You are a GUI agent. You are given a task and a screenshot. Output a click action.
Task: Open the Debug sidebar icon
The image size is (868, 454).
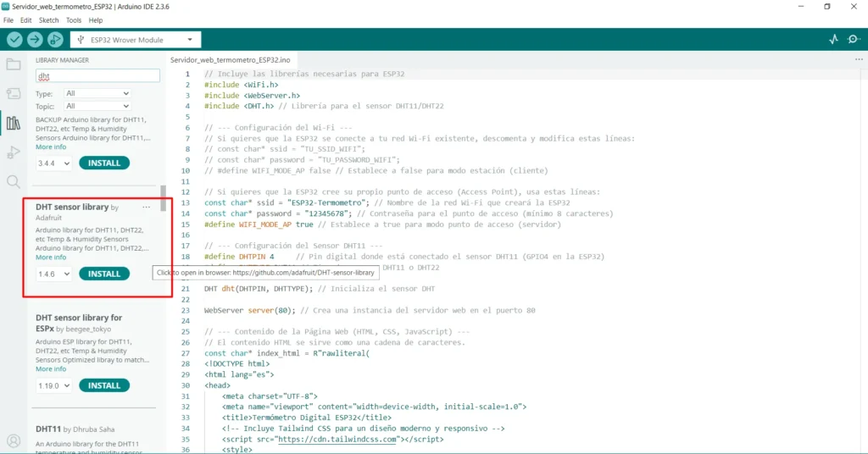[x=14, y=152]
